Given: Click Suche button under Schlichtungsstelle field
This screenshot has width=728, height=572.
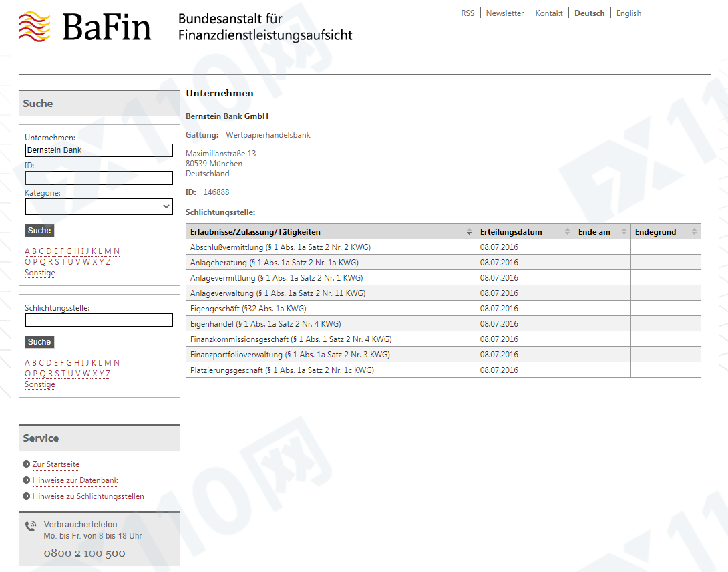Looking at the screenshot, I should (x=39, y=342).
